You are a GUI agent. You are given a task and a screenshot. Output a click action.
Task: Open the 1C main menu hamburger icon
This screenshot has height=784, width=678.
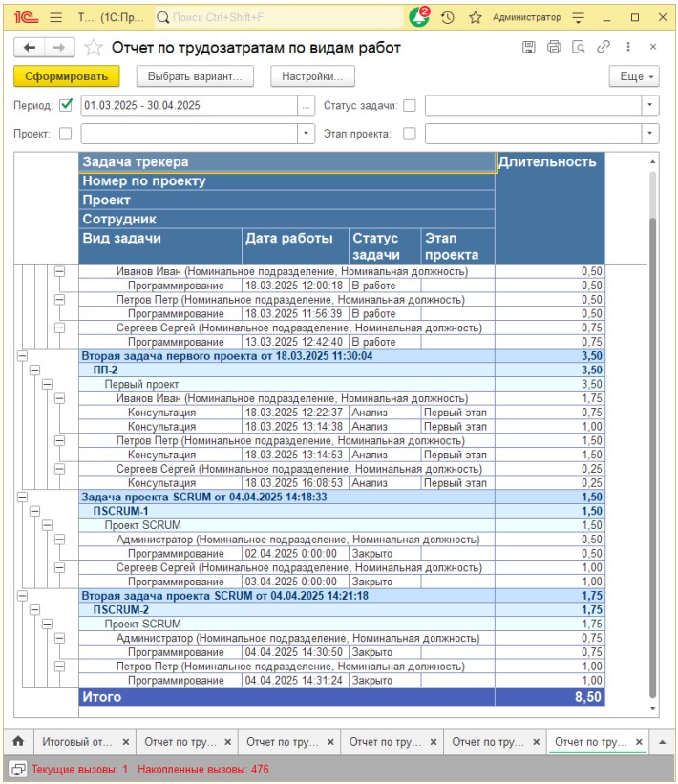click(56, 17)
